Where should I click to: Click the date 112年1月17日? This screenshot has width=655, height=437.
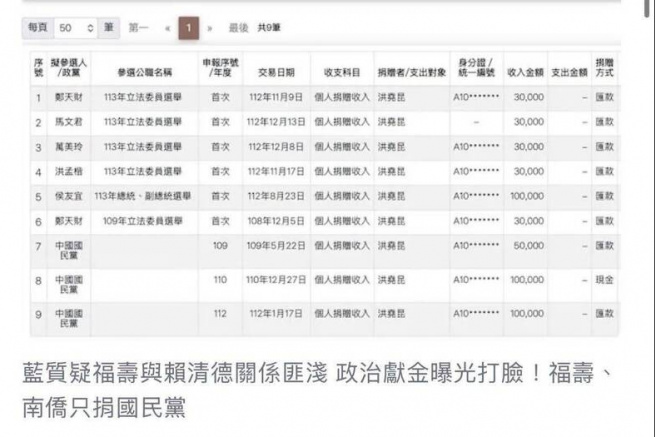click(x=276, y=314)
